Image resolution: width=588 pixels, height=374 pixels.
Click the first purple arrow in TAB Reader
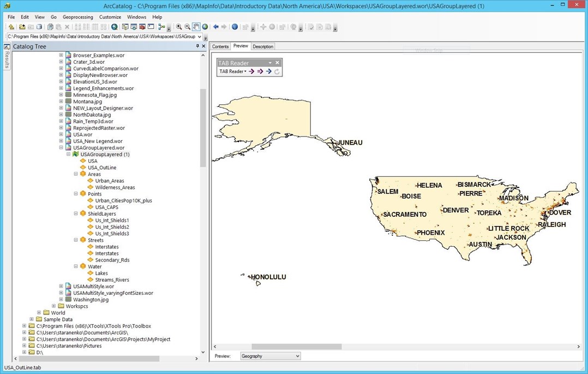251,72
